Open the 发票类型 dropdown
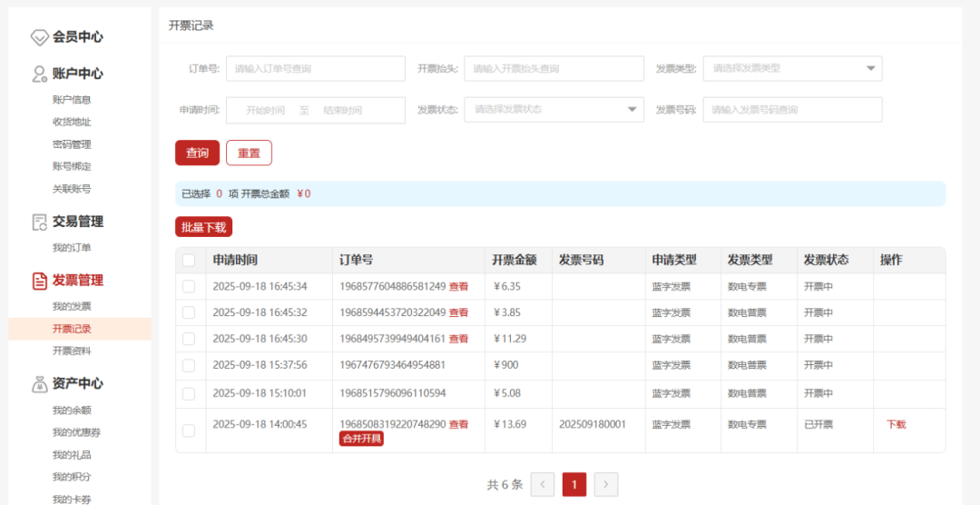980x505 pixels. tap(791, 68)
